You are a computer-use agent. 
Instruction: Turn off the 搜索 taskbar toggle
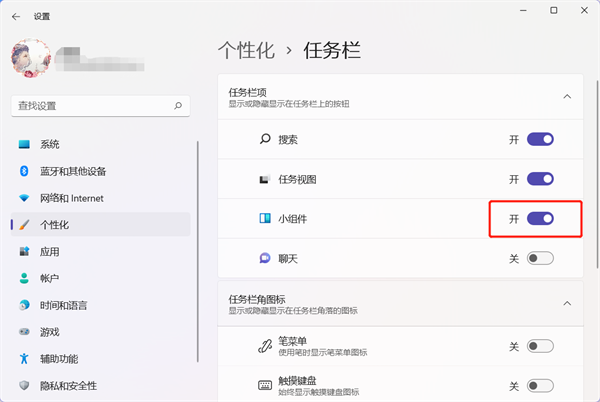pos(540,140)
